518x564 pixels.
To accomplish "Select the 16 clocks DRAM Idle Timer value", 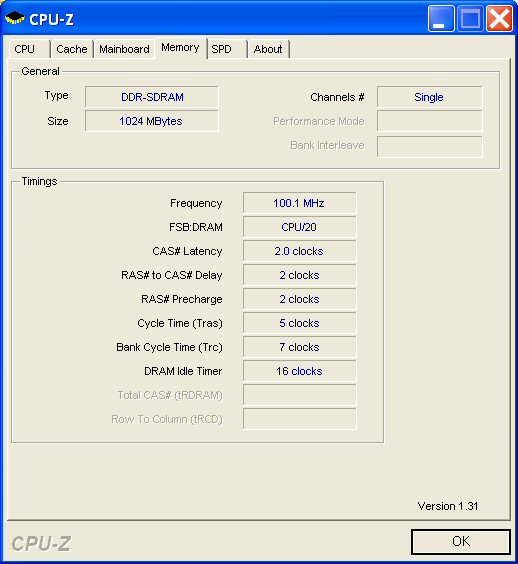I will pos(300,371).
